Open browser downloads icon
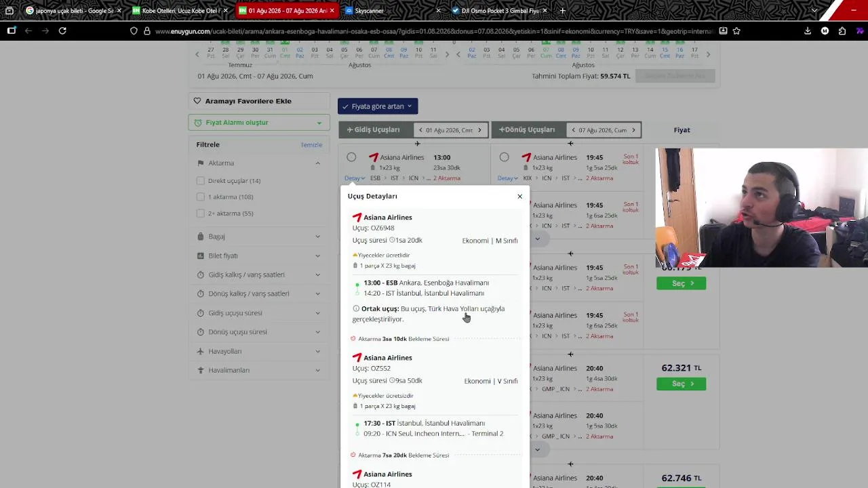This screenshot has width=868, height=488. tap(808, 31)
